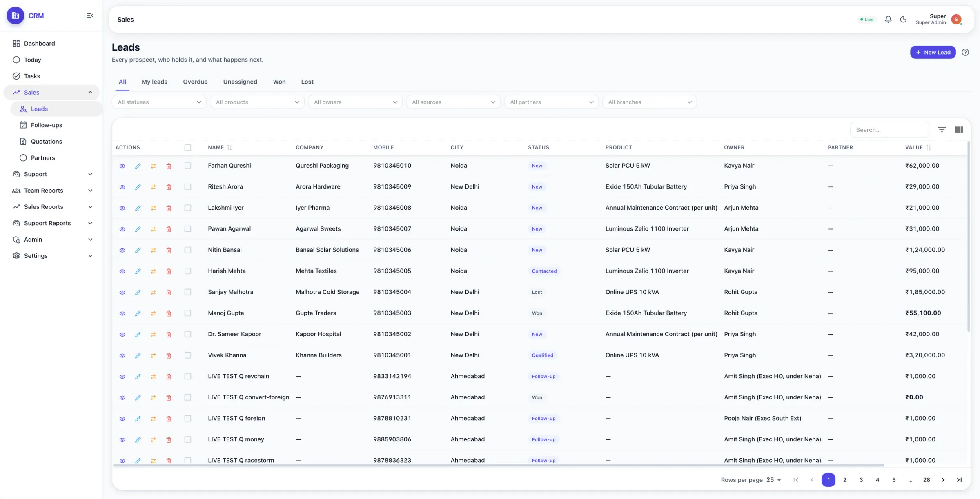Collapse the sidebar with the menu icon
The width and height of the screenshot is (980, 499).
pyautogui.click(x=90, y=16)
